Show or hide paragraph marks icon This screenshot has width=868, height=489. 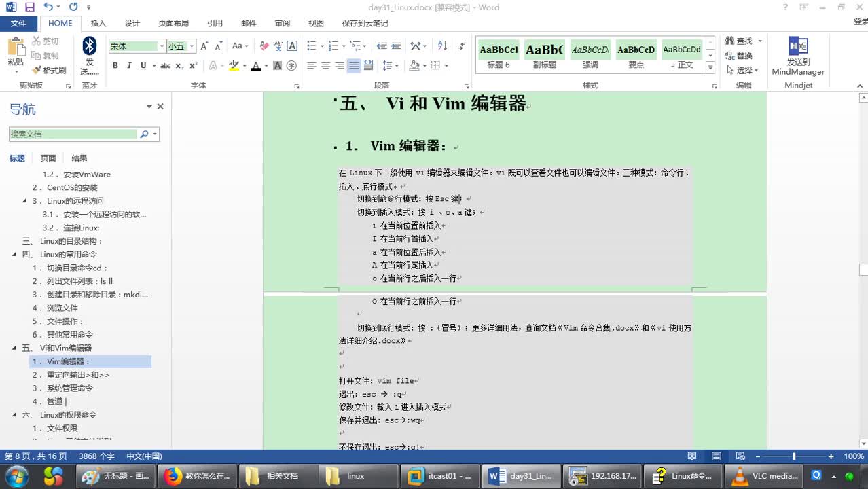pos(463,46)
